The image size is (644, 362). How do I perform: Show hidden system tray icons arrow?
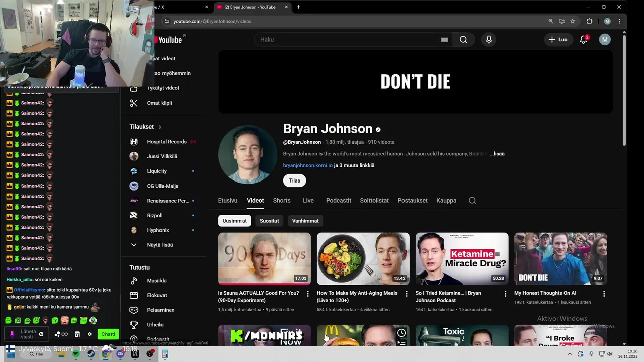click(x=570, y=354)
